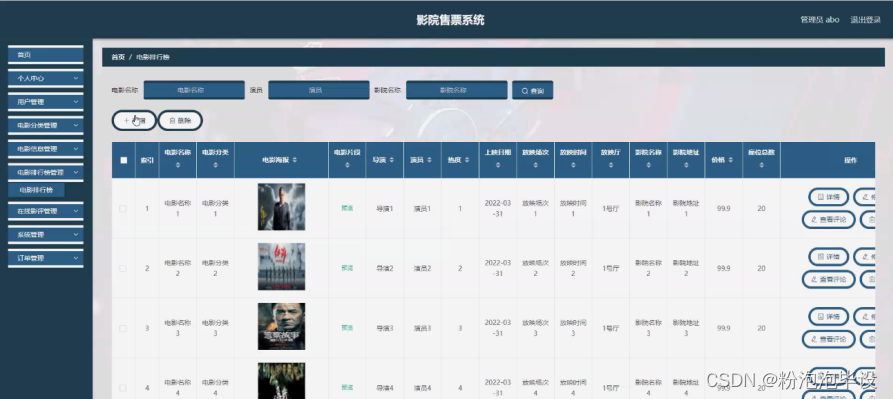The width and height of the screenshot is (893, 399).
Task: Click the 电影分类 3 cell in row 3
Action: click(215, 328)
